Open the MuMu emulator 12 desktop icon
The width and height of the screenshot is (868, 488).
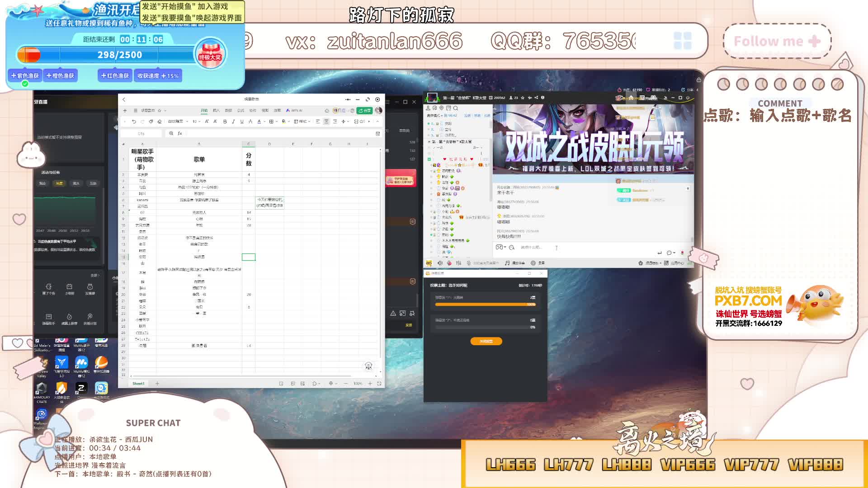click(81, 363)
